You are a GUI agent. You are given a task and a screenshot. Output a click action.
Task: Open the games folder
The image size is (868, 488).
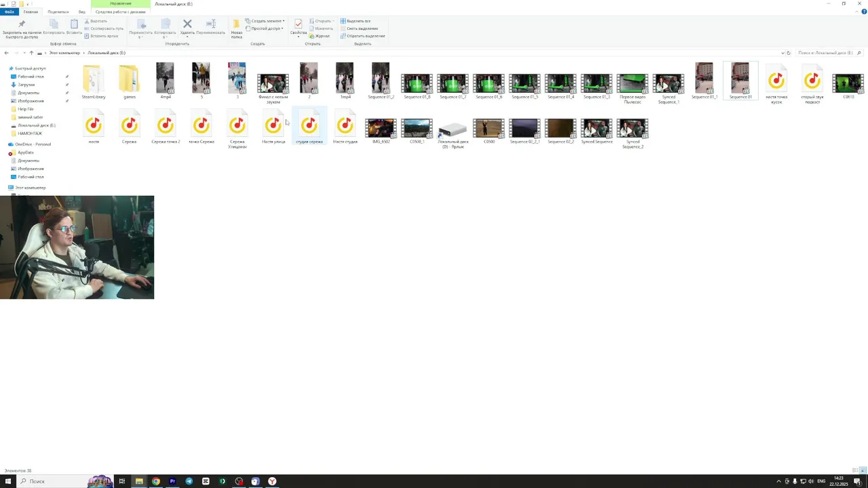(130, 81)
